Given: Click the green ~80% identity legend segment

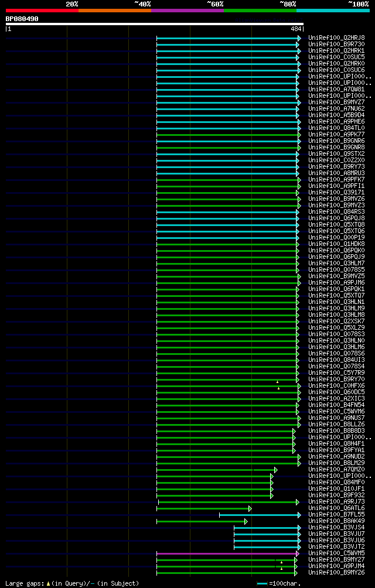Looking at the screenshot, I should (x=260, y=11).
